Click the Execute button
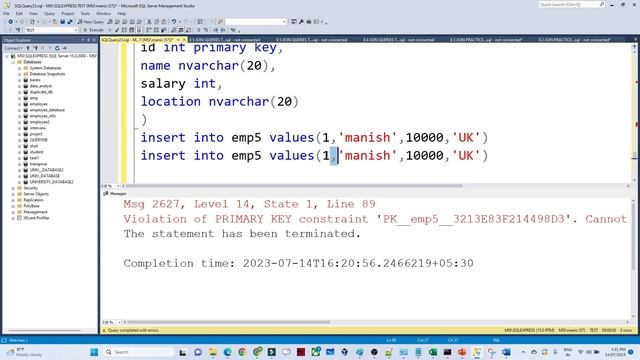The width and height of the screenshot is (640, 360). (93, 30)
